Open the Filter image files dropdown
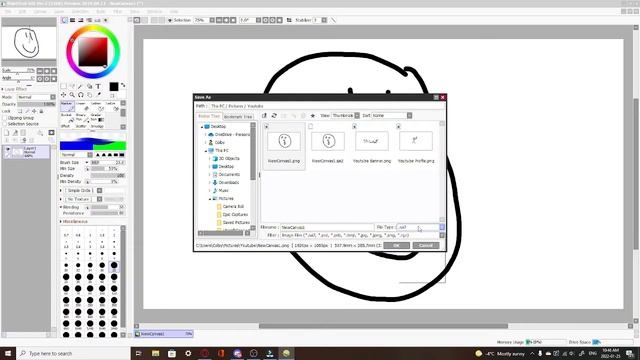The height and width of the screenshot is (360, 640). point(442,236)
